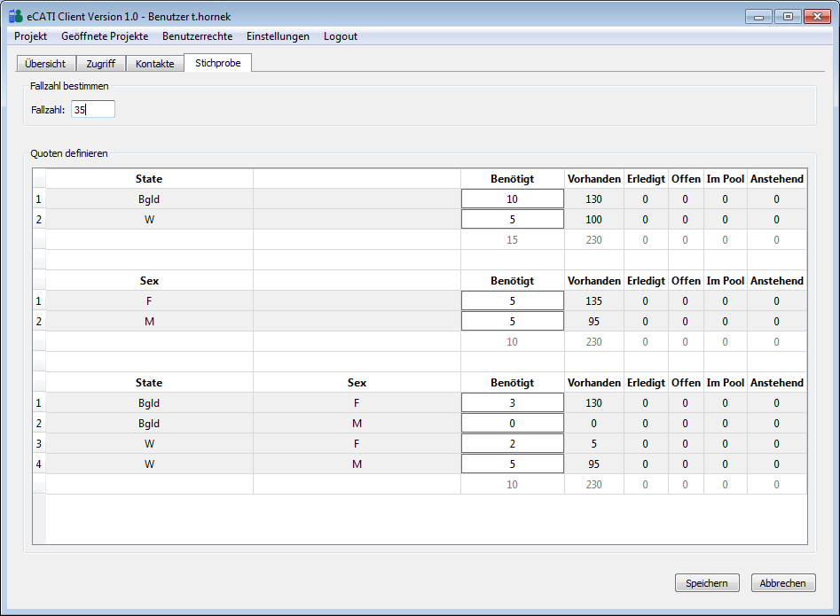Edit Benötigt field for Bgld F row
Image resolution: width=840 pixels, height=616 pixels.
pyautogui.click(x=513, y=403)
